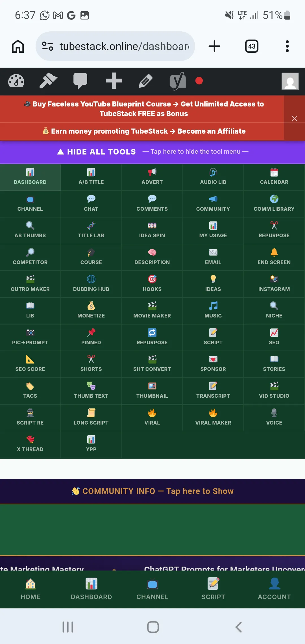Open the Email tool
The image size is (305, 644).
click(213, 257)
